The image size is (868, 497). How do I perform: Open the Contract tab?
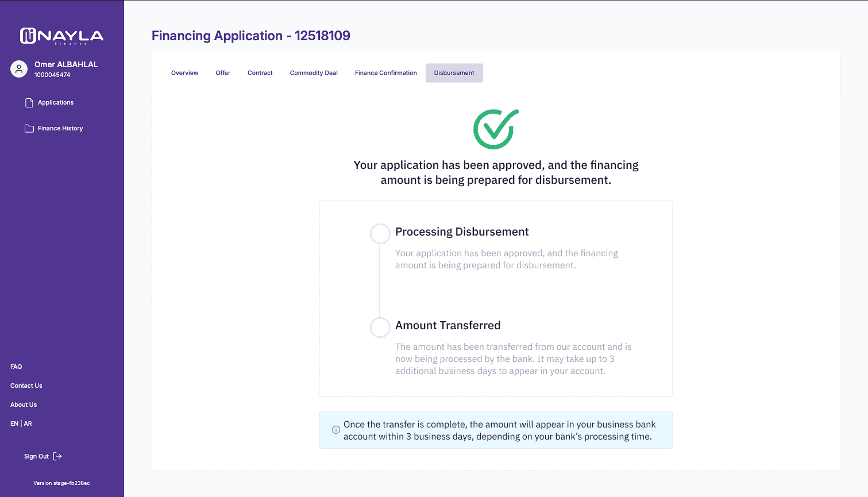tap(260, 73)
